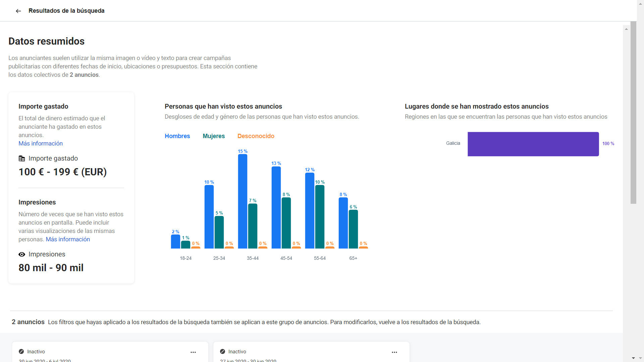The width and height of the screenshot is (644, 362).
Task: Click the 10 % Hombres bar for 25-34
Action: pos(209,217)
